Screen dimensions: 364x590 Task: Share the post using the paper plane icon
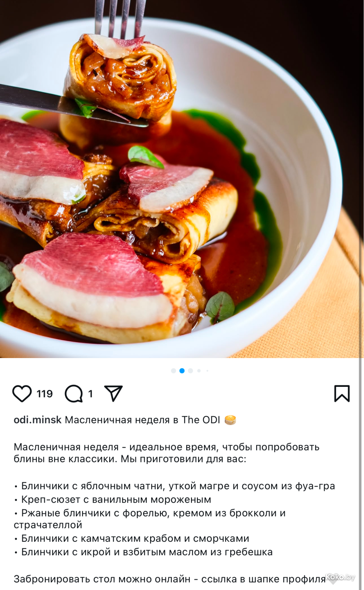click(113, 393)
